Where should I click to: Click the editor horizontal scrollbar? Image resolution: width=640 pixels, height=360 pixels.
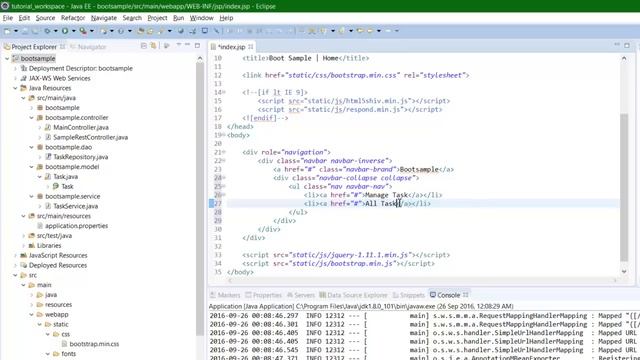coord(422,280)
